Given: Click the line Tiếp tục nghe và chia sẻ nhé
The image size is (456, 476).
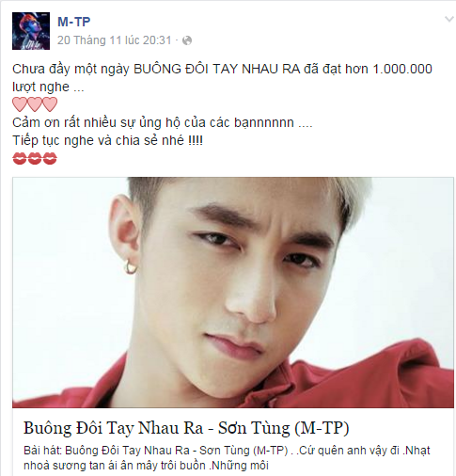Looking at the screenshot, I should [107, 140].
